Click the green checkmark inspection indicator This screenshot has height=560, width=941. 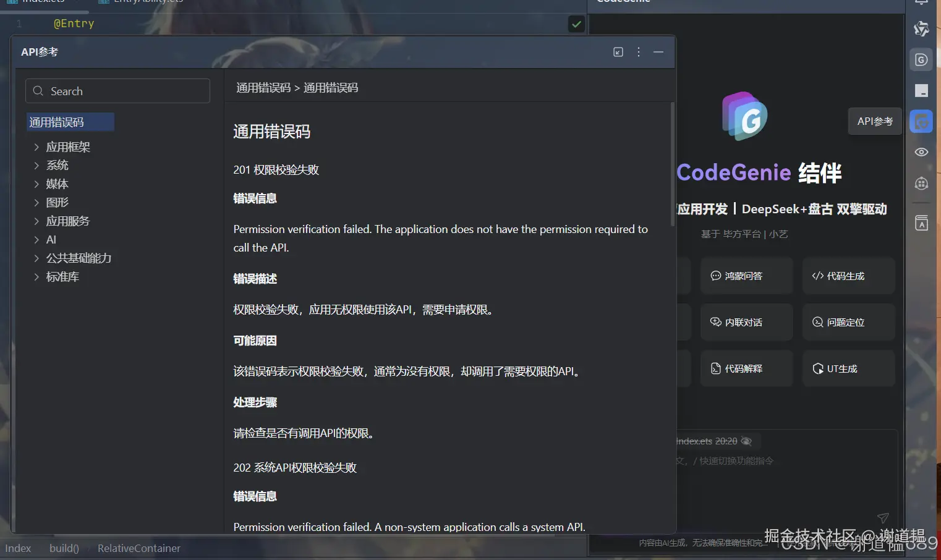[576, 24]
